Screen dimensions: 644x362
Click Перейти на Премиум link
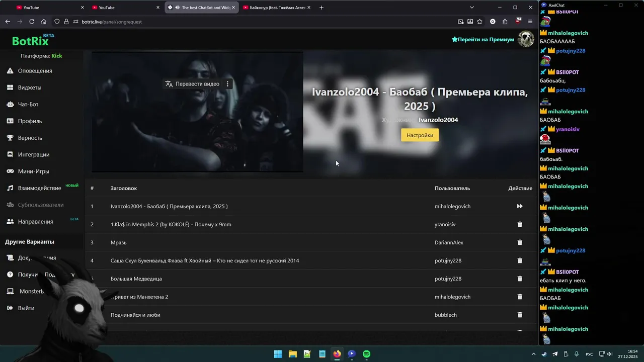coord(483,39)
